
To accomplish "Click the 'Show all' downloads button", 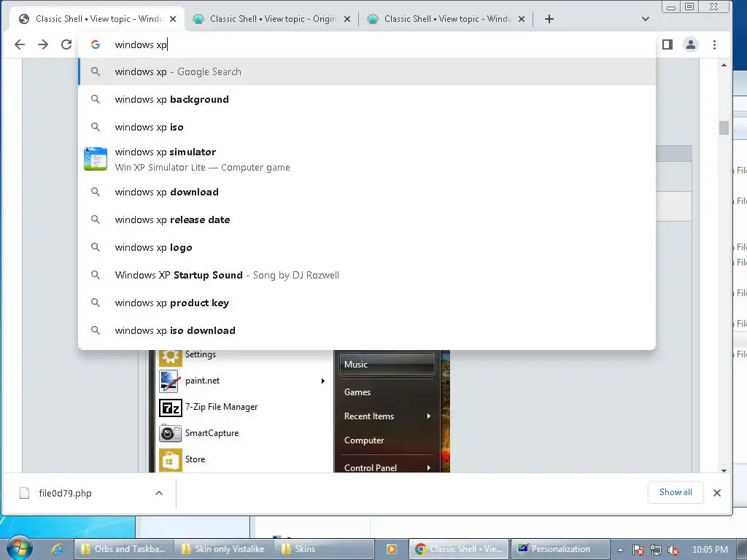I will click(x=676, y=492).
